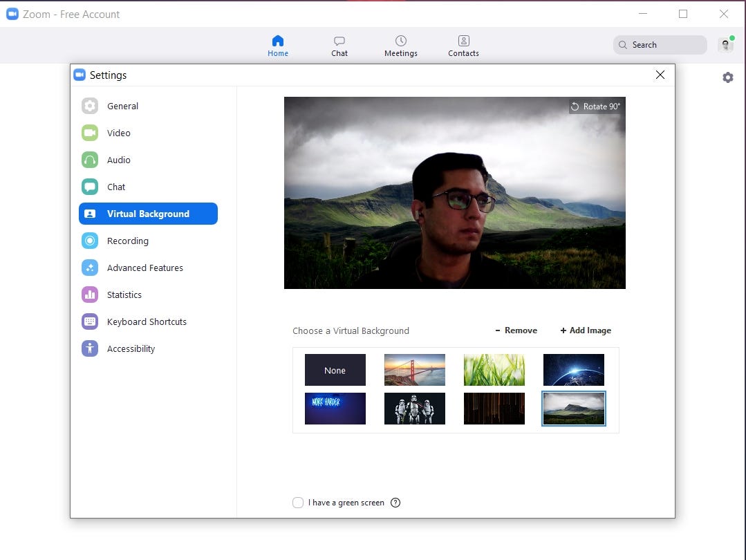Deselect the current landscape background
This screenshot has height=560, width=746.
[573, 409]
